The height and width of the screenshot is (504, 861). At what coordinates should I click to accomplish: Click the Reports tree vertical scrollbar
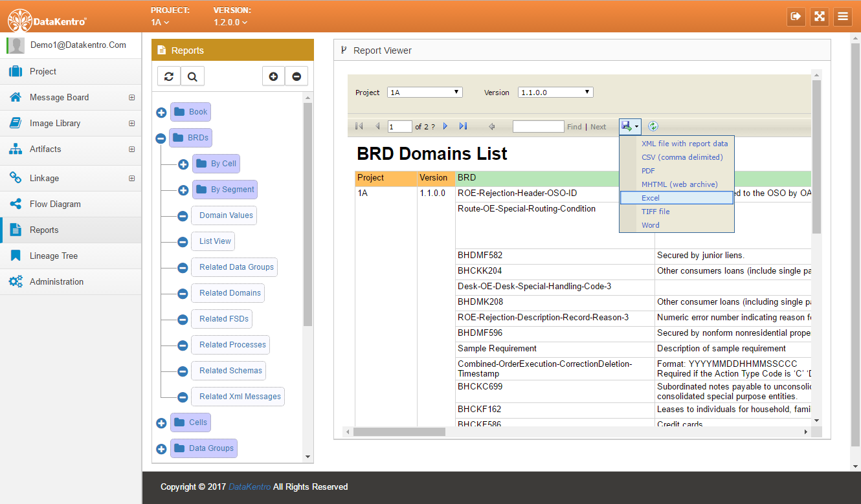pyautogui.click(x=308, y=214)
